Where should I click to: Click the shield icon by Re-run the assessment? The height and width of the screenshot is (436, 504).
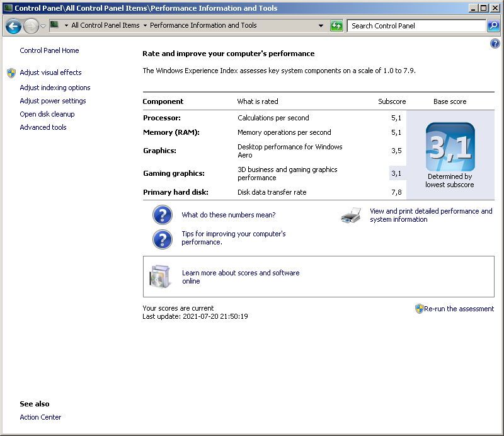(x=419, y=309)
